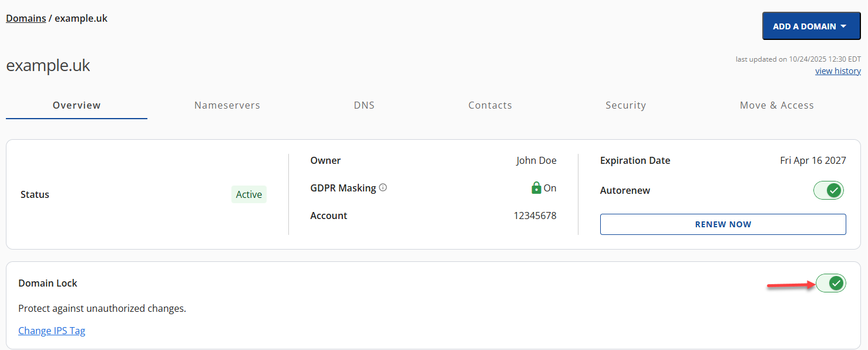868x350 pixels.
Task: Click the green checkmark inside Autorenew toggle
Action: [x=833, y=190]
